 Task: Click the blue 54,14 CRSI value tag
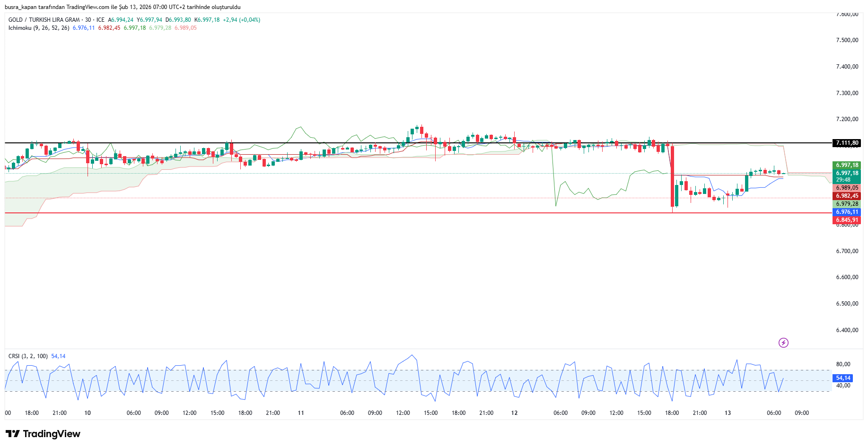(843, 378)
